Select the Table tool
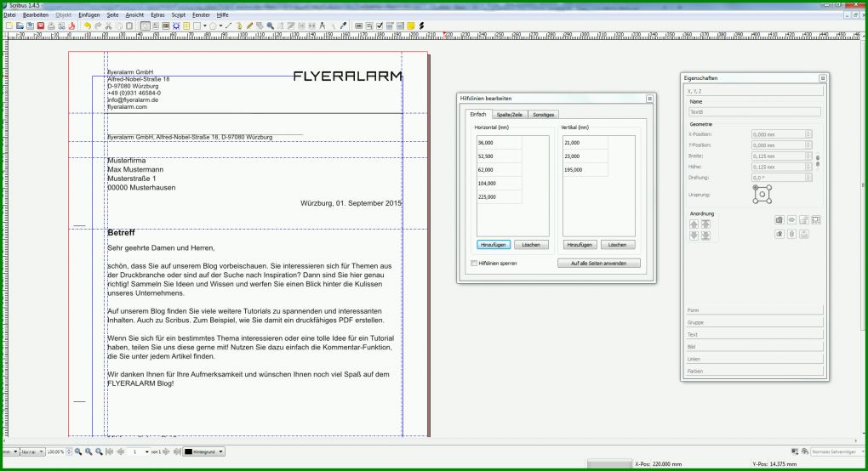 coord(186,26)
